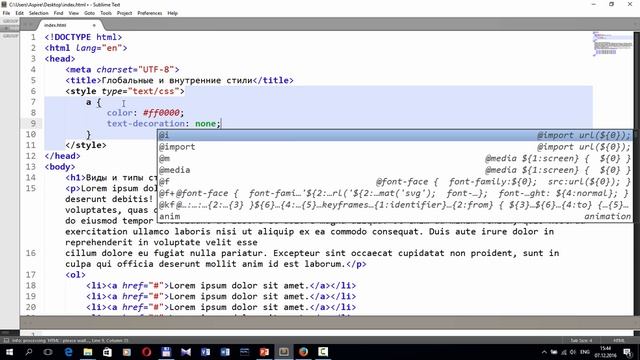The width and height of the screenshot is (640, 360).
Task: Open Visual Studio from the taskbar
Action: 186,352
